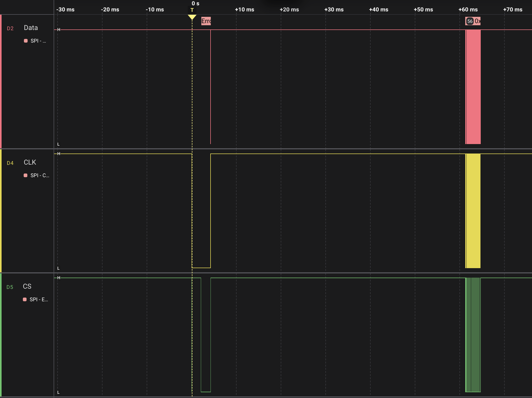Click the +60 ms label on the timeline ruler
This screenshot has width=532, height=398.
pos(468,9)
